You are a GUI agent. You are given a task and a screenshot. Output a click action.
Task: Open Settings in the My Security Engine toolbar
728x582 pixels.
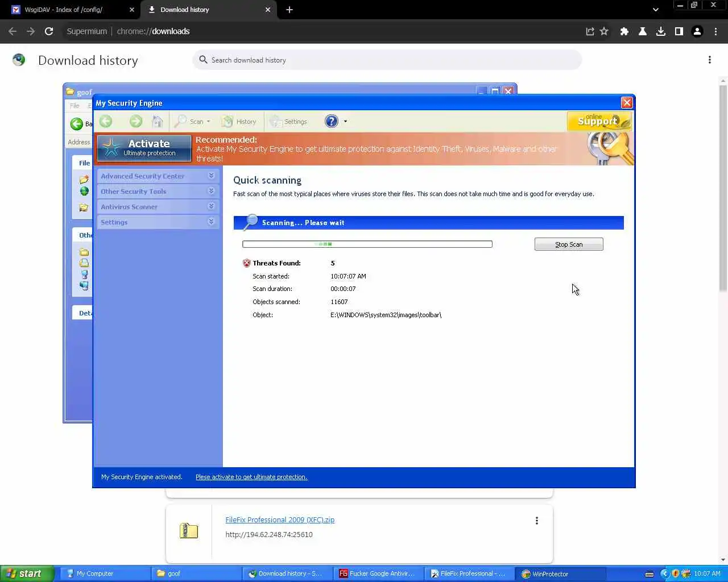288,121
